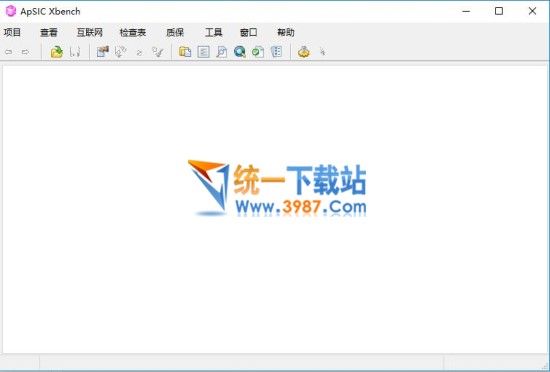The height and width of the screenshot is (372, 550).
Task: Open the 项目 menu
Action: point(12,33)
